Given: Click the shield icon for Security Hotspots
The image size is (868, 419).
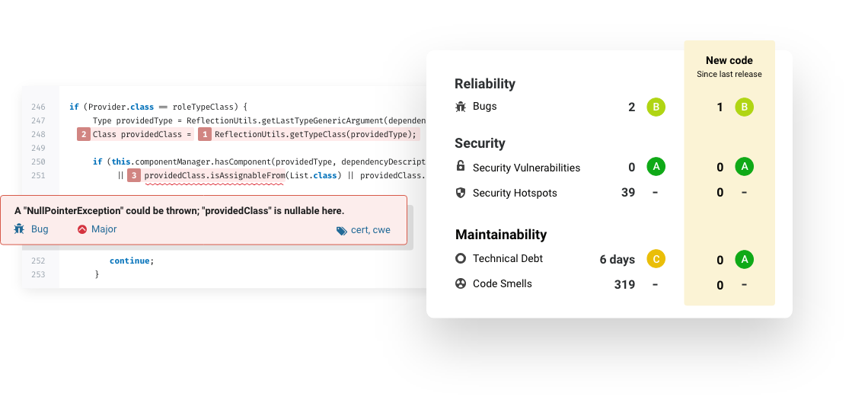Looking at the screenshot, I should (x=460, y=192).
